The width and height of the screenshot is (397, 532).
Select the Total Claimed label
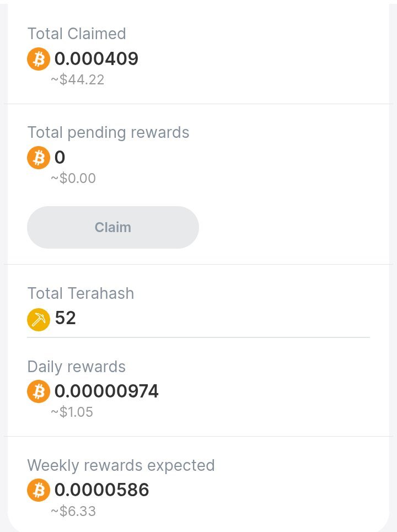(x=77, y=34)
